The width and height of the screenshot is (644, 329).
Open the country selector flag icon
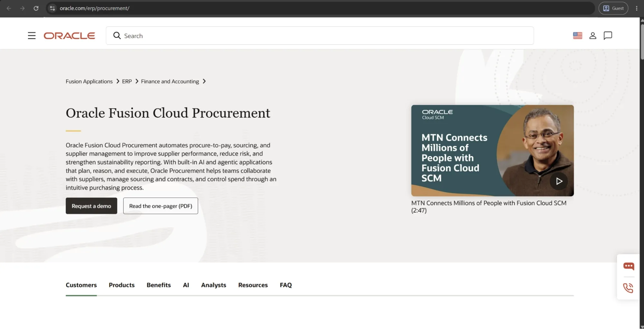[577, 35]
